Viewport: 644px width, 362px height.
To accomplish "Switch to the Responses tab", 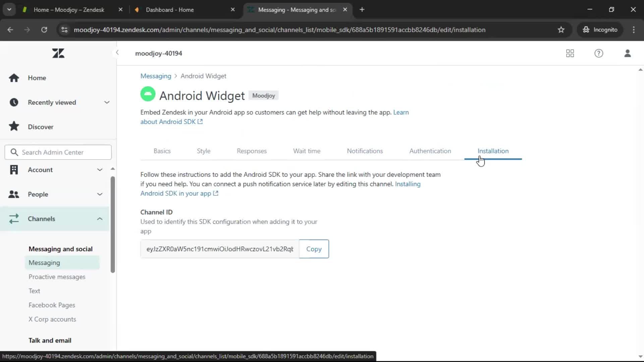I will (252, 151).
